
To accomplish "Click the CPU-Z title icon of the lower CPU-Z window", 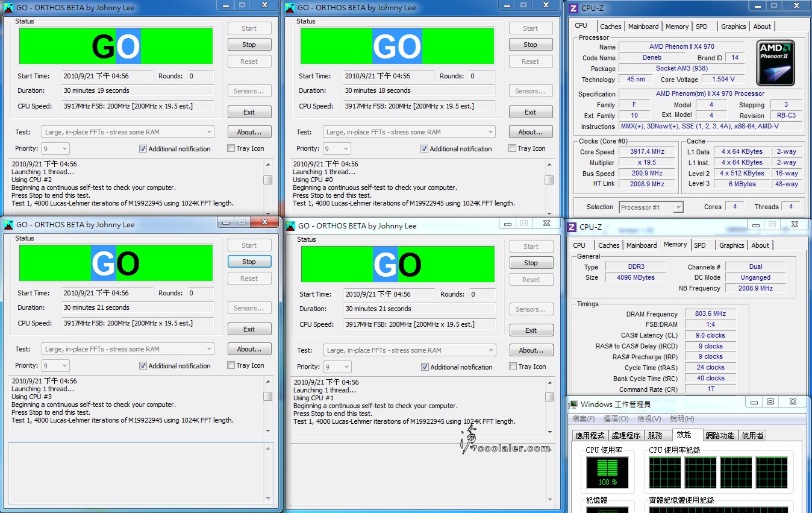I will [x=572, y=227].
